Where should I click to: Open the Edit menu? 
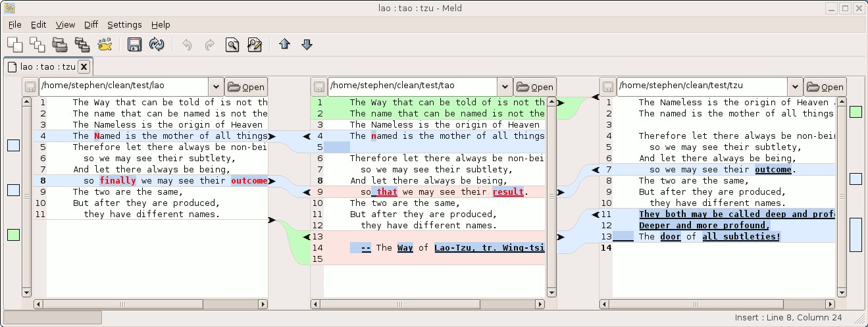pyautogui.click(x=39, y=24)
